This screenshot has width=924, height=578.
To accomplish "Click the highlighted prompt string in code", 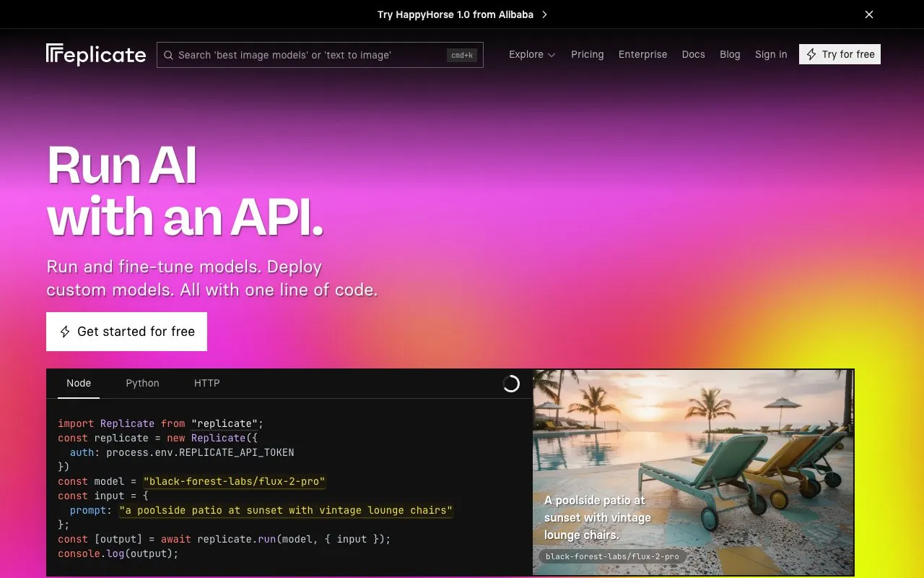I will tap(287, 510).
